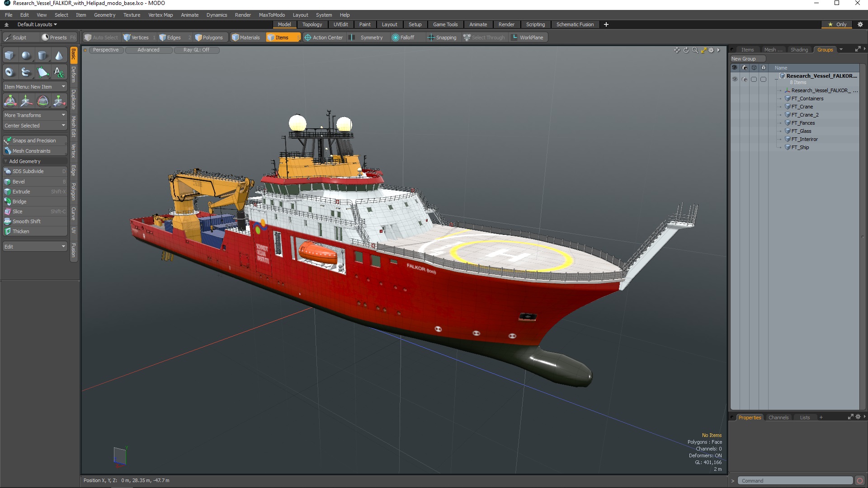Select the Edges selection mode
868x488 pixels.
(x=174, y=37)
